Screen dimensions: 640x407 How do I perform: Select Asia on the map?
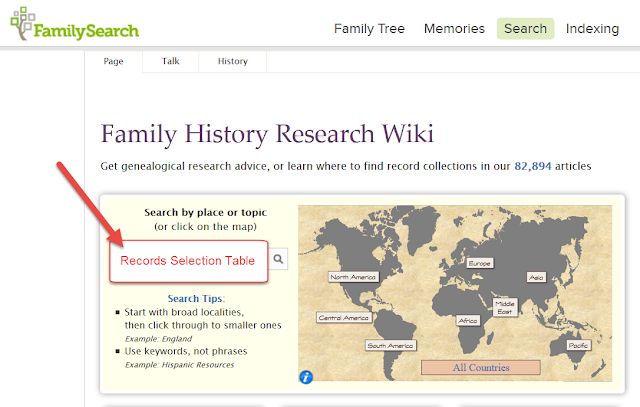click(x=536, y=278)
